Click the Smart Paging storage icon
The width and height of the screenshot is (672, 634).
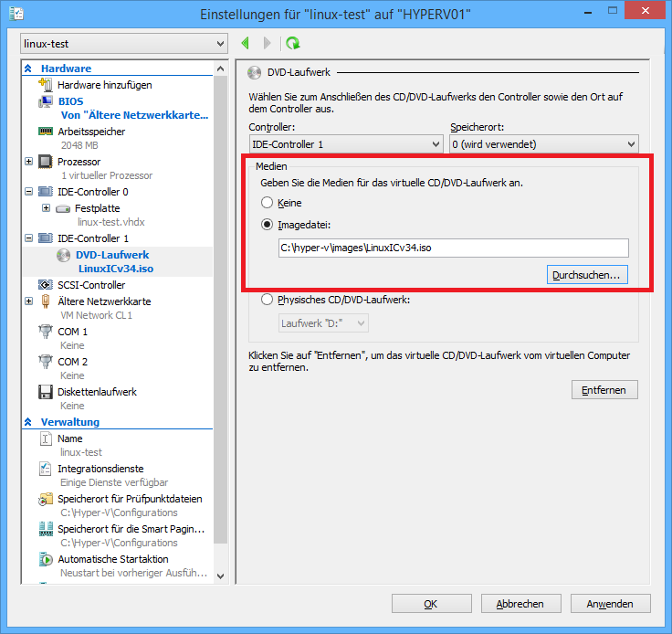46,529
